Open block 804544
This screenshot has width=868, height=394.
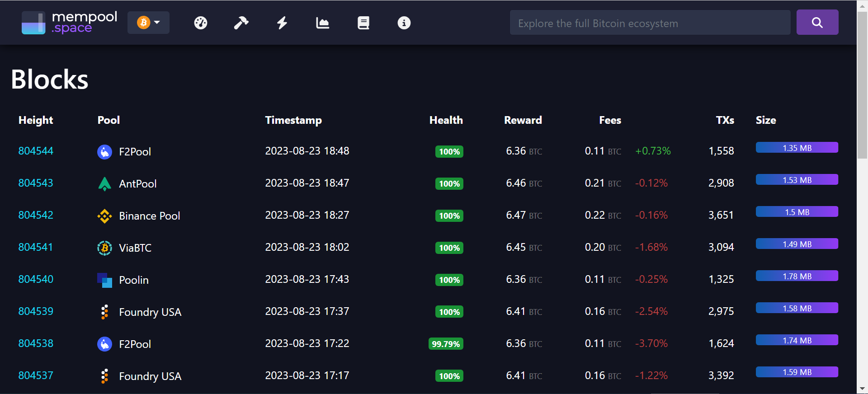click(36, 151)
